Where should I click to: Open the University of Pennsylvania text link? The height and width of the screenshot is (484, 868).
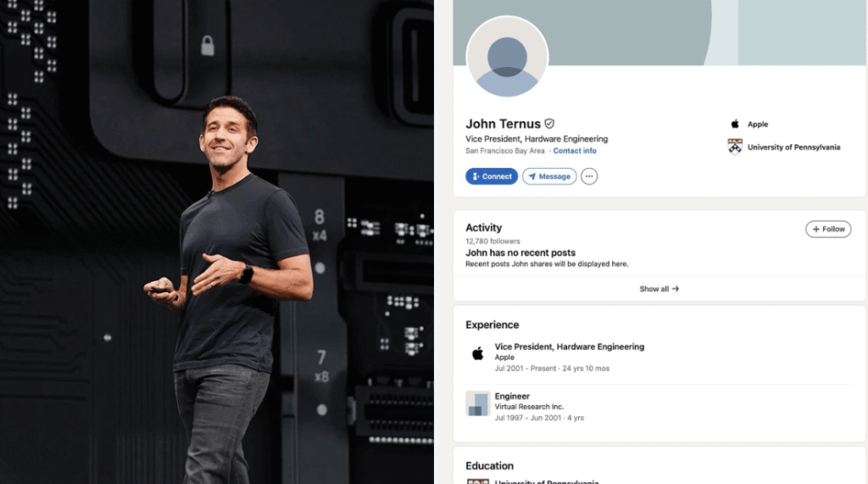tap(793, 147)
